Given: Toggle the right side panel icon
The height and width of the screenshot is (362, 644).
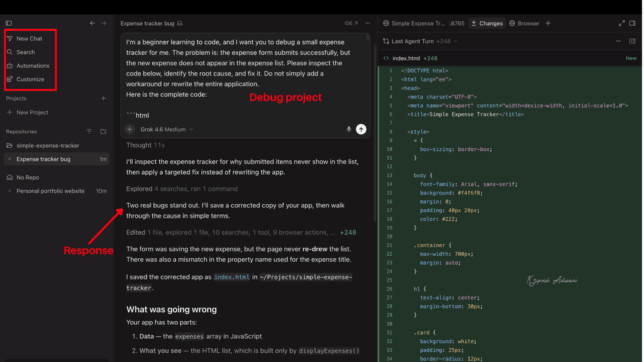Looking at the screenshot, I should pyautogui.click(x=633, y=23).
